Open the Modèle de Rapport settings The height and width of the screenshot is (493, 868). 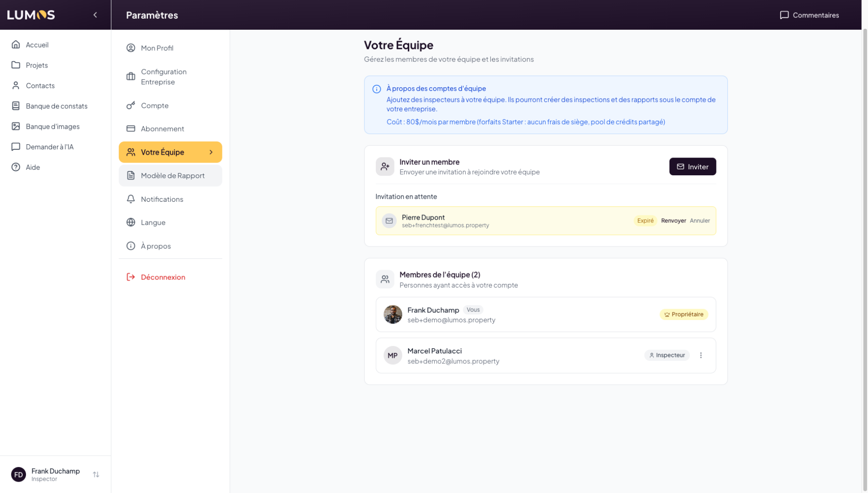tap(172, 176)
